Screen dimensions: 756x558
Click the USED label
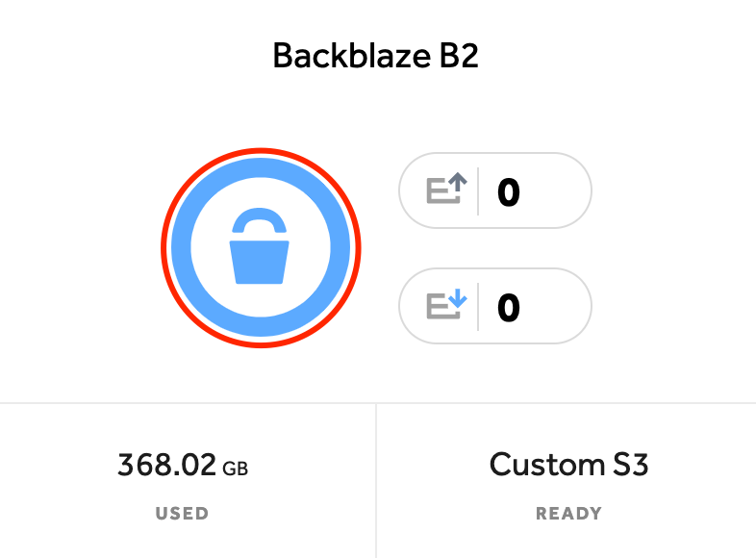182,513
